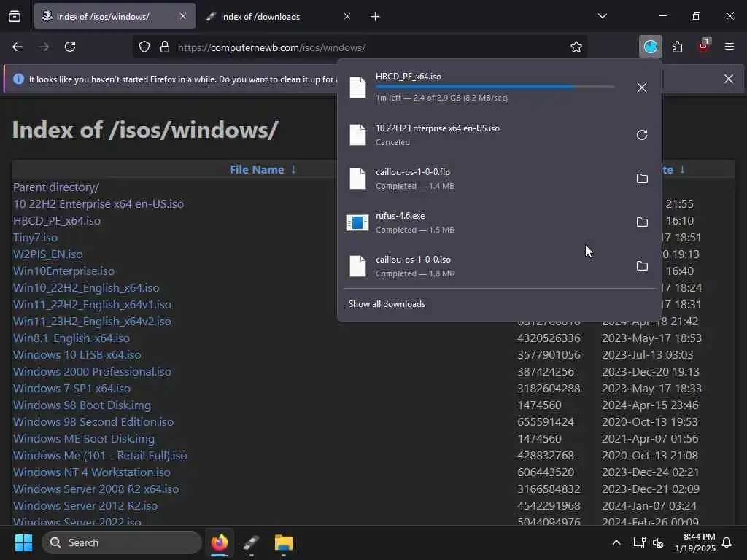Cancel the HBCD_PE_x64.iso download
Viewport: 747px width, 560px height.
coord(642,87)
